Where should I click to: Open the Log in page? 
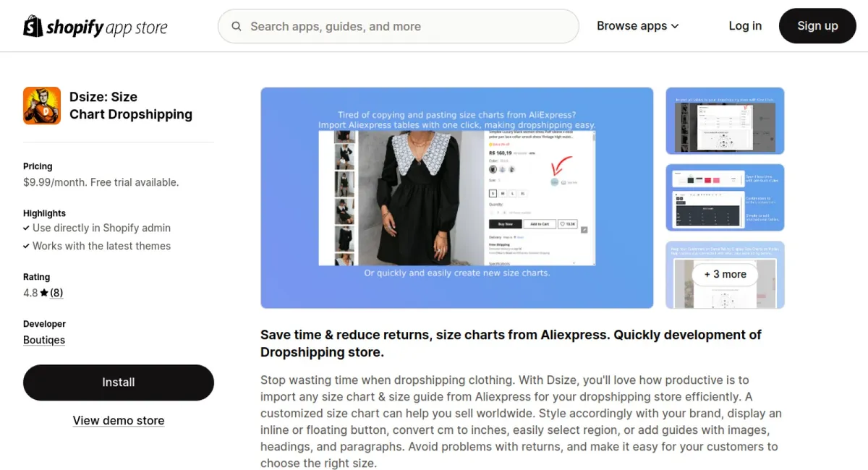click(745, 26)
